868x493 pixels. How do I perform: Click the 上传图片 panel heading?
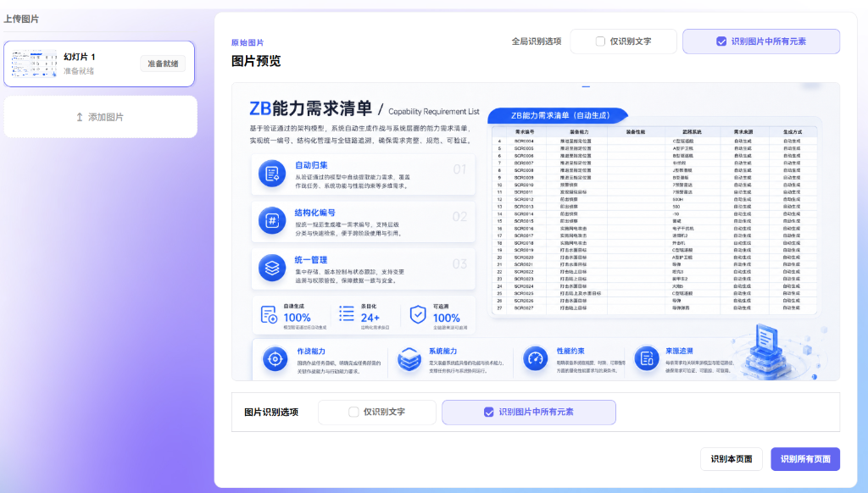click(21, 19)
